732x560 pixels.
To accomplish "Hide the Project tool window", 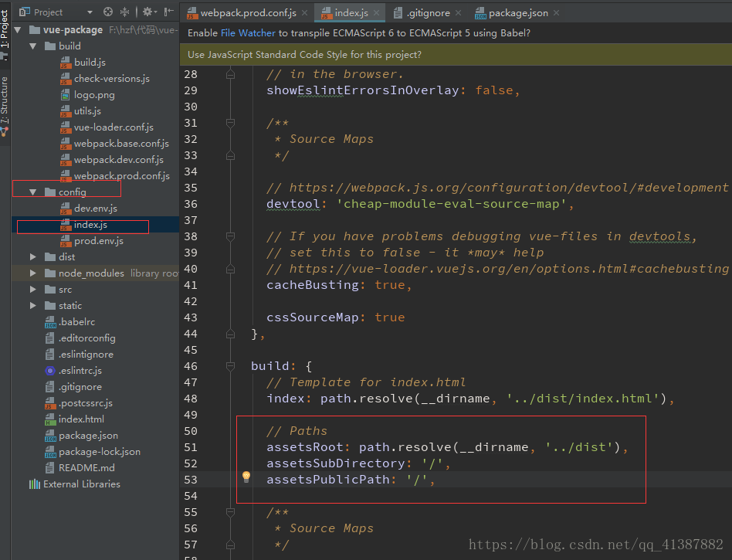I will click(169, 12).
